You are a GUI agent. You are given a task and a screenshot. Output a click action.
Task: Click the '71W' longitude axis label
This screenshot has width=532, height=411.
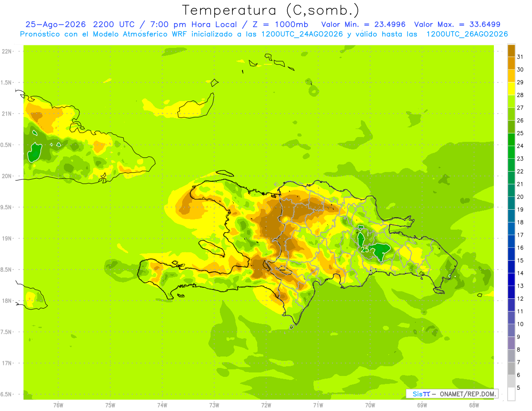click(318, 405)
